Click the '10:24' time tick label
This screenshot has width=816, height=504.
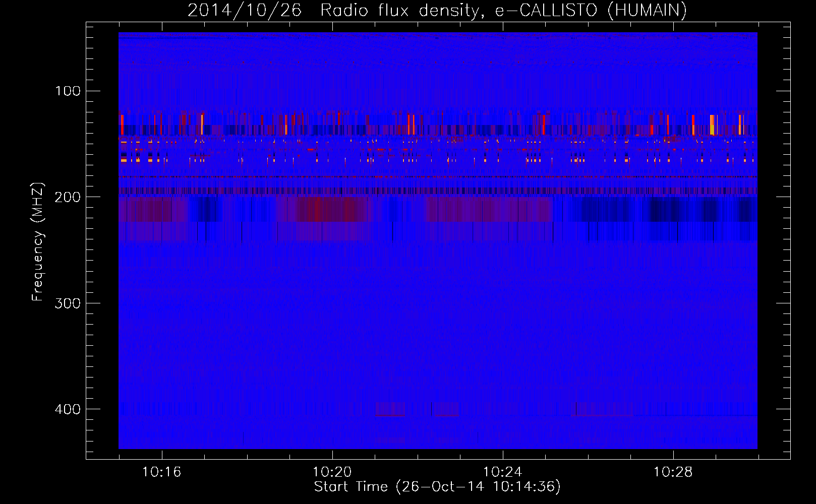coord(502,472)
